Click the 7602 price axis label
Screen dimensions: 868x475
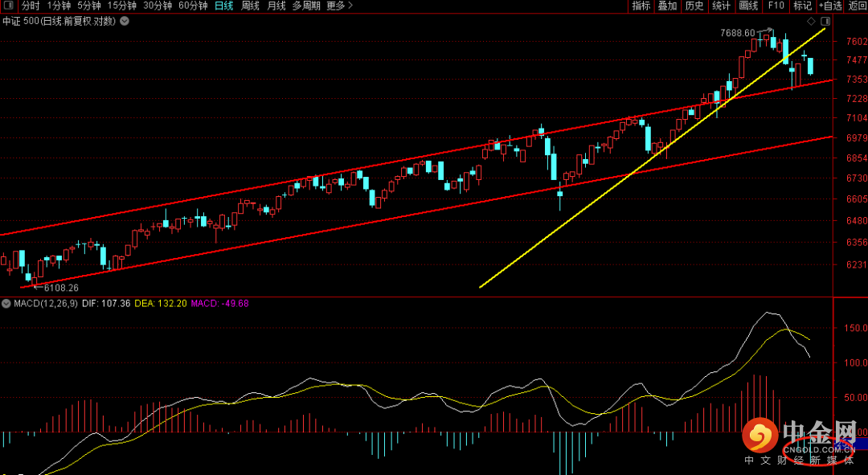857,42
